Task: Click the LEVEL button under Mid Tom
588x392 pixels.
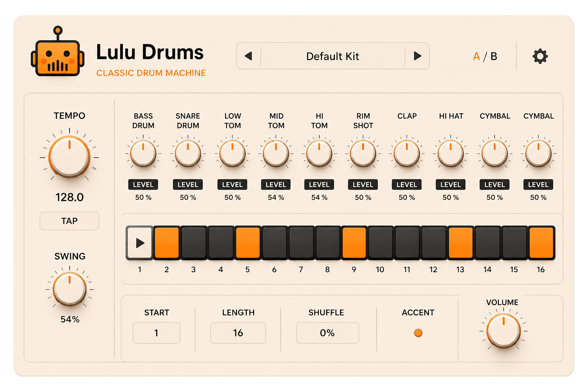Action: (276, 185)
